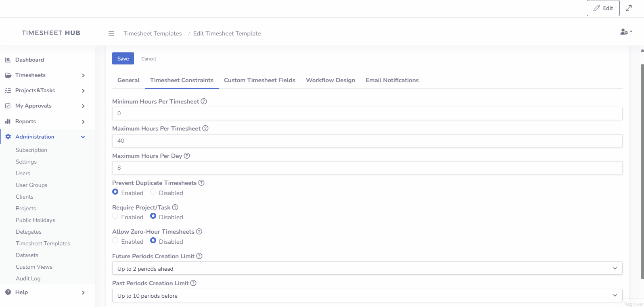Click help icon next to Require Project/Task
Image resolution: width=644 pixels, height=307 pixels.
[x=175, y=207]
